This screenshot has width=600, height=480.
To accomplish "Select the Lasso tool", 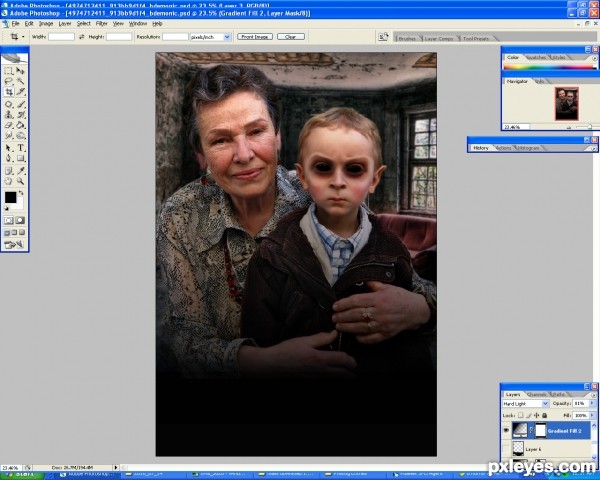I will coord(8,81).
